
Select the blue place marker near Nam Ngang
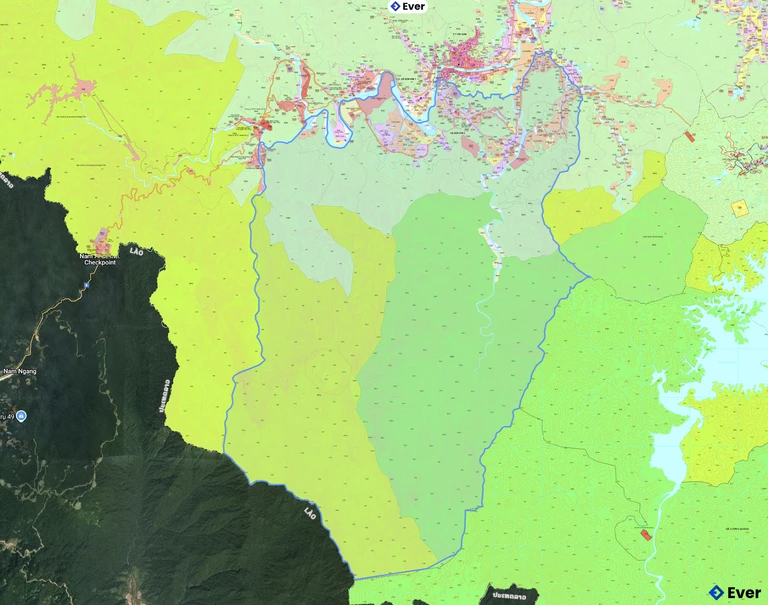point(22,416)
